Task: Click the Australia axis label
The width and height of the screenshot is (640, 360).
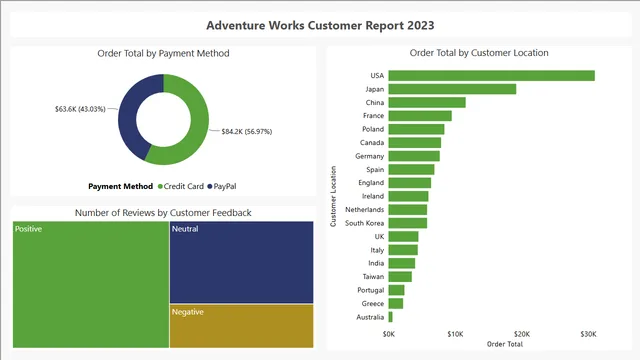Action: point(370,317)
